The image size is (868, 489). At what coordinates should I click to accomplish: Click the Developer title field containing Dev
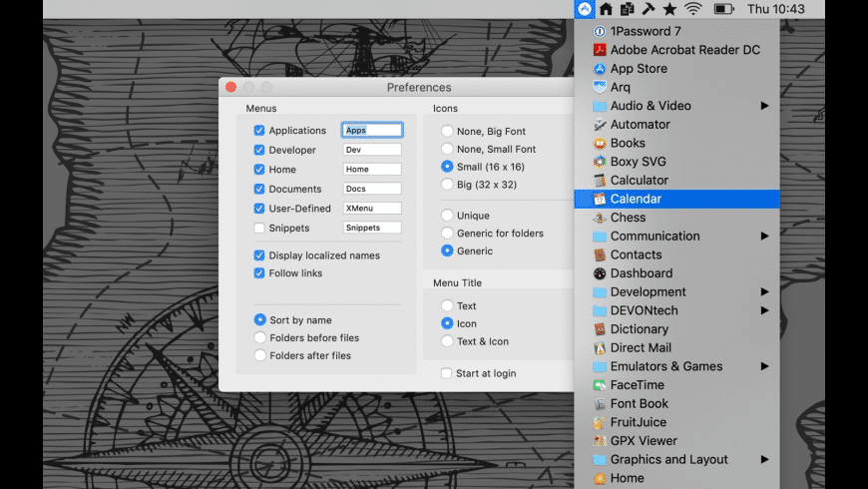[372, 150]
